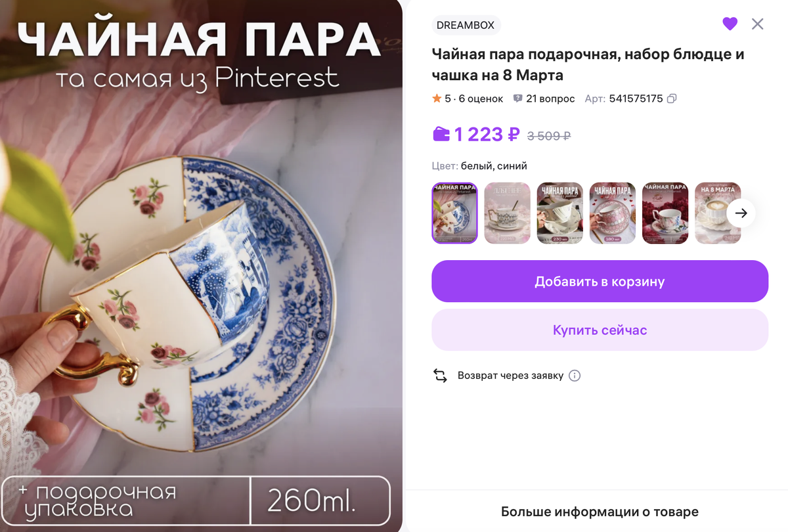The width and height of the screenshot is (788, 532).
Task: Click the return info circle icon
Action: coord(575,376)
